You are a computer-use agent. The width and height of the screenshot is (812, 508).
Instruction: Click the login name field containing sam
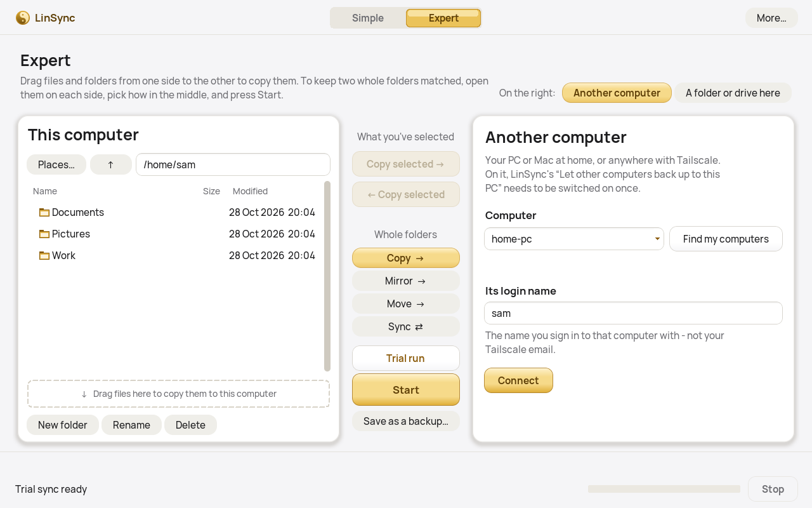pyautogui.click(x=633, y=313)
